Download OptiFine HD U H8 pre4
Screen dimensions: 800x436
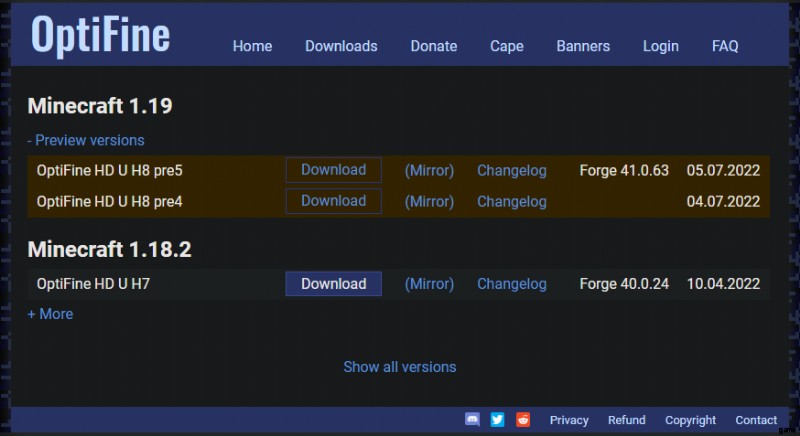334,201
